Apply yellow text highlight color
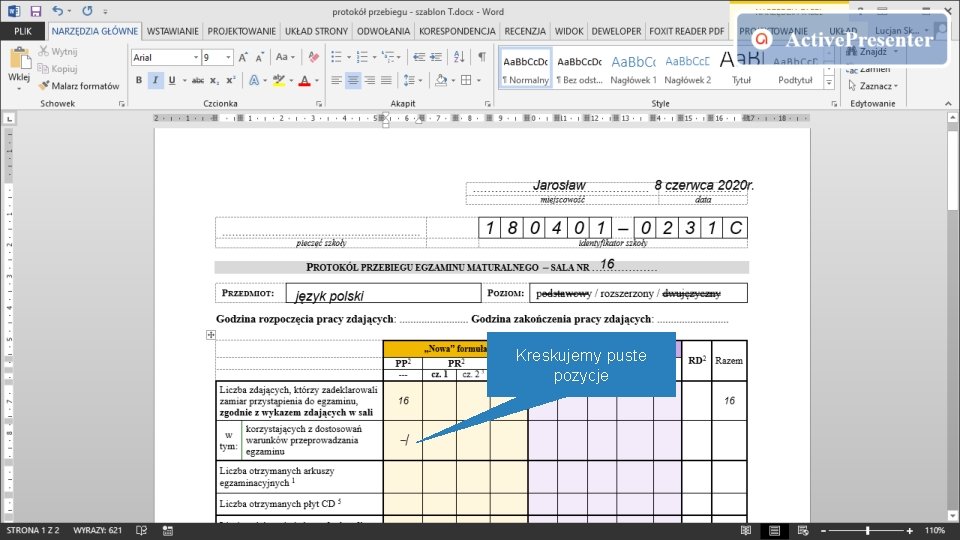960x540 pixels. click(279, 80)
